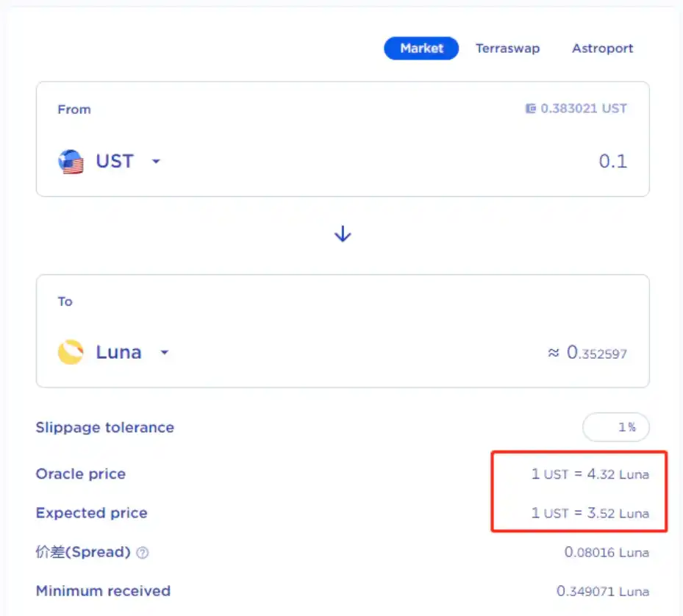Edit the slippage tolerance 1% field

[x=615, y=427]
